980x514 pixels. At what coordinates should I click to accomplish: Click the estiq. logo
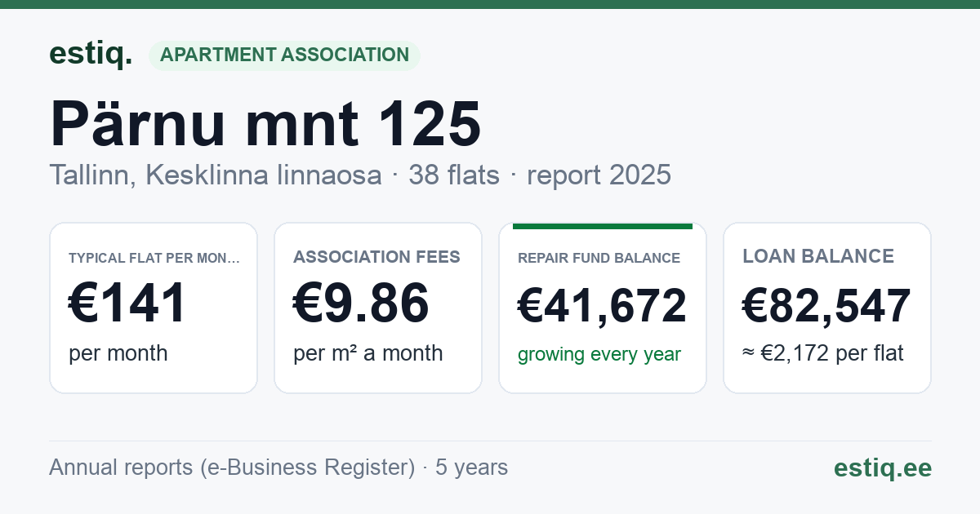pyautogui.click(x=91, y=55)
